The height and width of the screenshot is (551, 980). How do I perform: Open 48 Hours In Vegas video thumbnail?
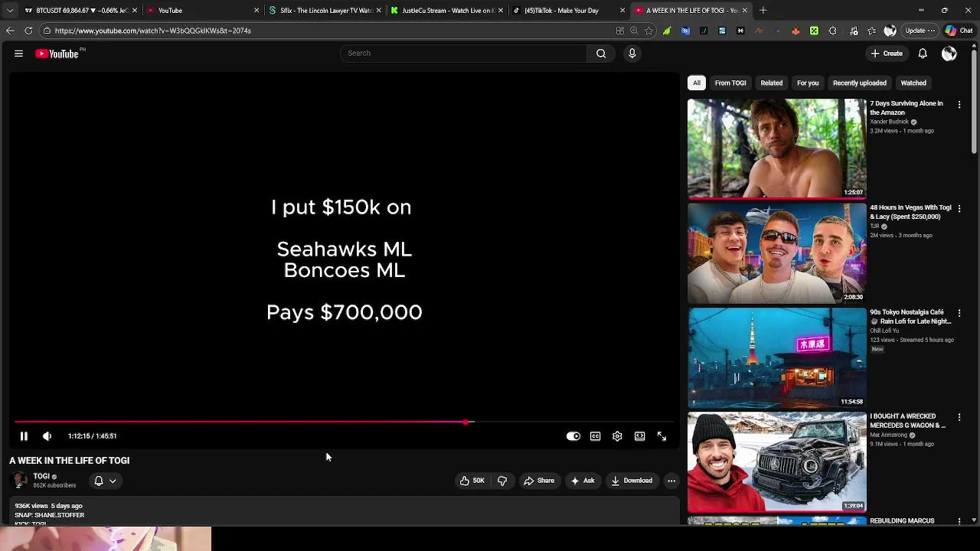[x=776, y=253]
